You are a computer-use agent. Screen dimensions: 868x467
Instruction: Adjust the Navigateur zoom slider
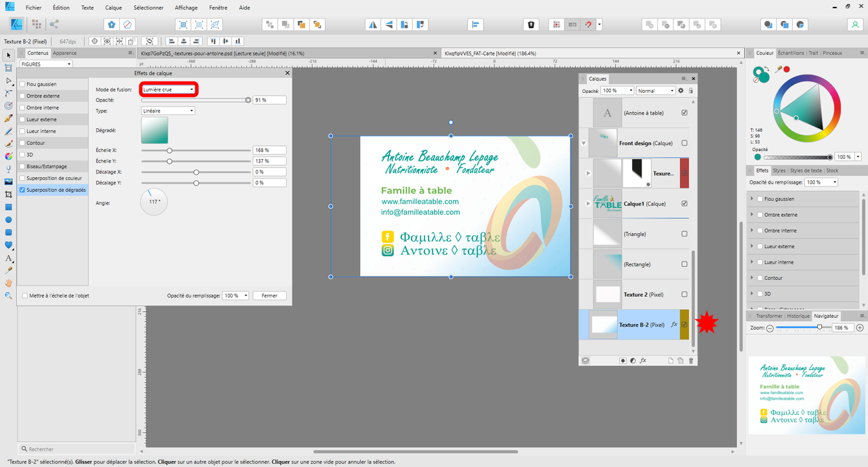tap(804, 327)
